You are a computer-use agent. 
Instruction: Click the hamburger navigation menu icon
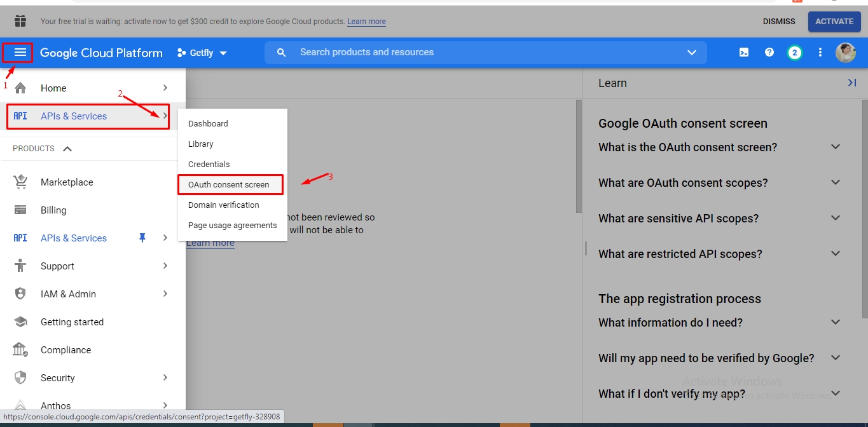coord(20,53)
